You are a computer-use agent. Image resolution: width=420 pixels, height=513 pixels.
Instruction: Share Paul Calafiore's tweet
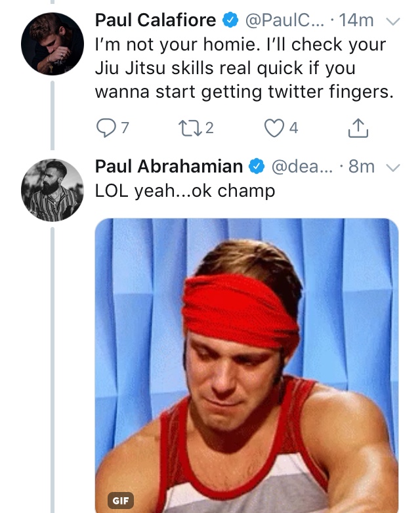358,128
